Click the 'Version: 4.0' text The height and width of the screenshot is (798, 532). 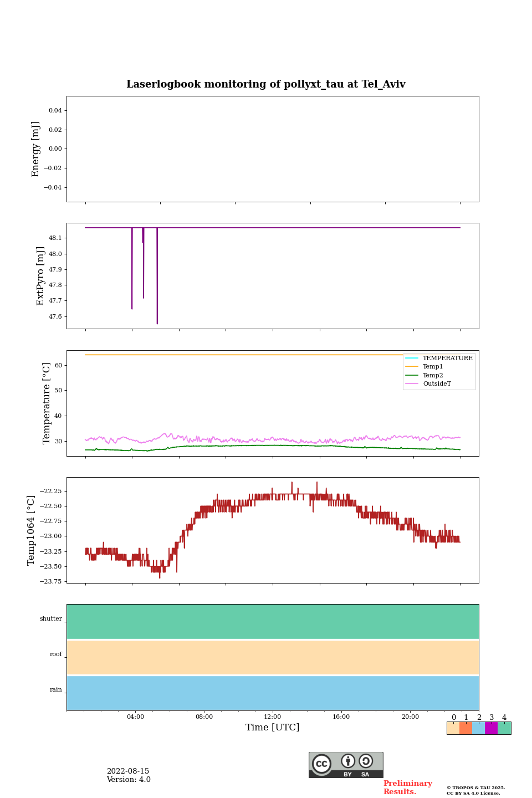pos(129,779)
